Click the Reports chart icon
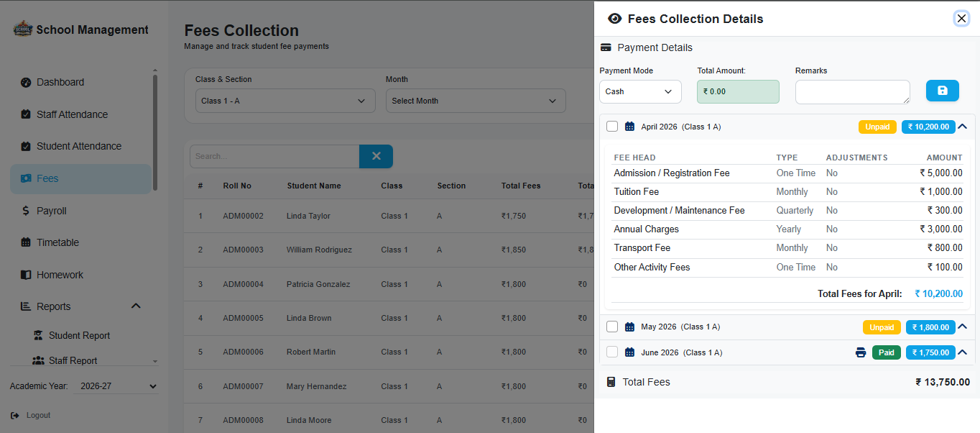Screen dimensions: 980x433 26,306
